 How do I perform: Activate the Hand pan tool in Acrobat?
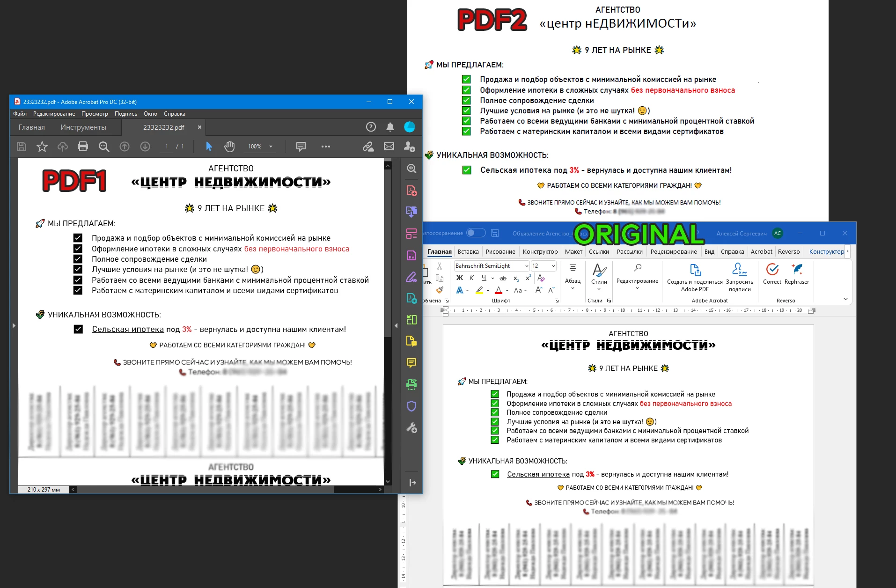click(229, 147)
